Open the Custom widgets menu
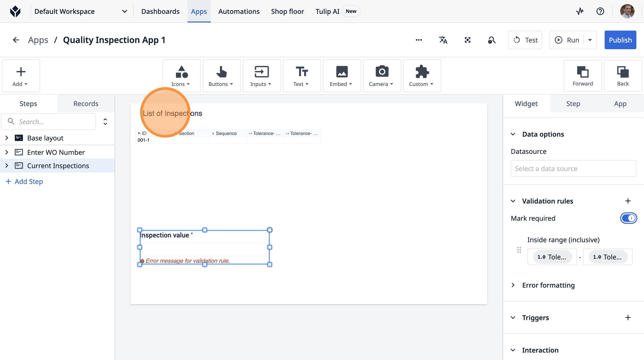 [x=422, y=76]
